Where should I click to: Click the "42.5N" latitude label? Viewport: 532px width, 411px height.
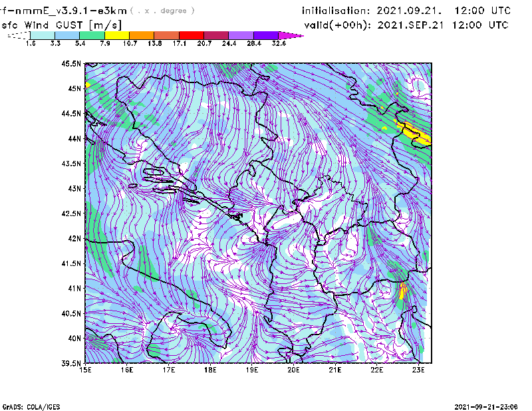[x=72, y=213]
